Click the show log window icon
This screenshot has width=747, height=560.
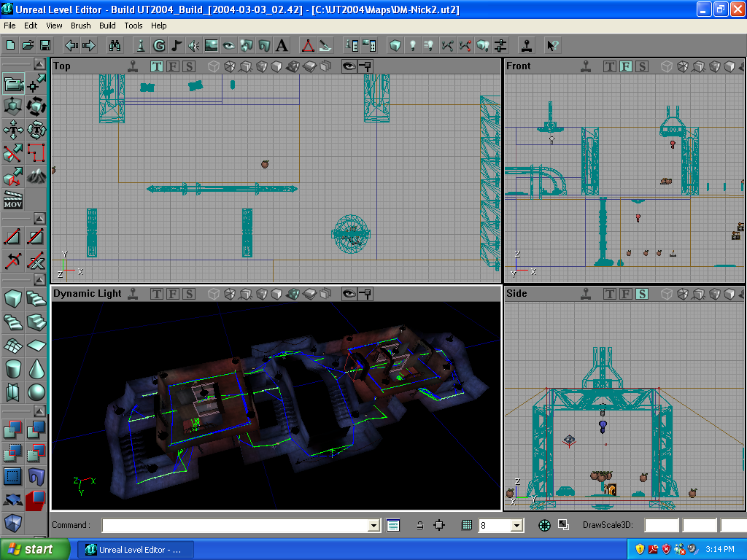[x=393, y=525]
